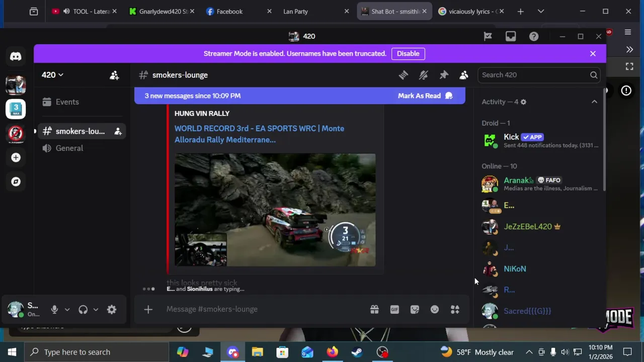The height and width of the screenshot is (362, 644).
Task: Toggle microphone mute
Action: 54,310
